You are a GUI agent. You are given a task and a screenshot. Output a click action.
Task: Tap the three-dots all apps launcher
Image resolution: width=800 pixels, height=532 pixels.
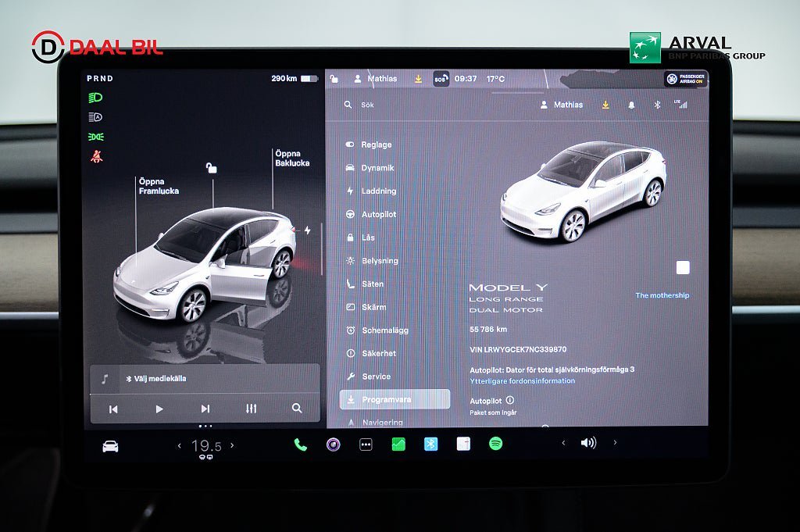[366, 445]
